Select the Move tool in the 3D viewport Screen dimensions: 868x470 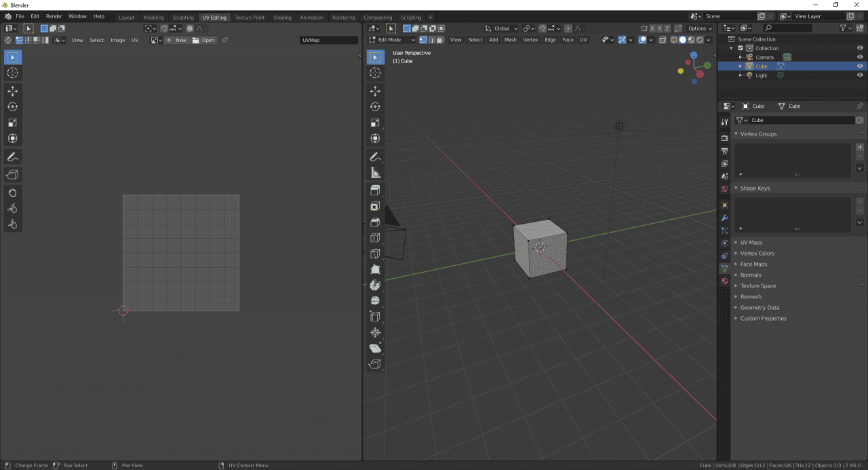(375, 90)
